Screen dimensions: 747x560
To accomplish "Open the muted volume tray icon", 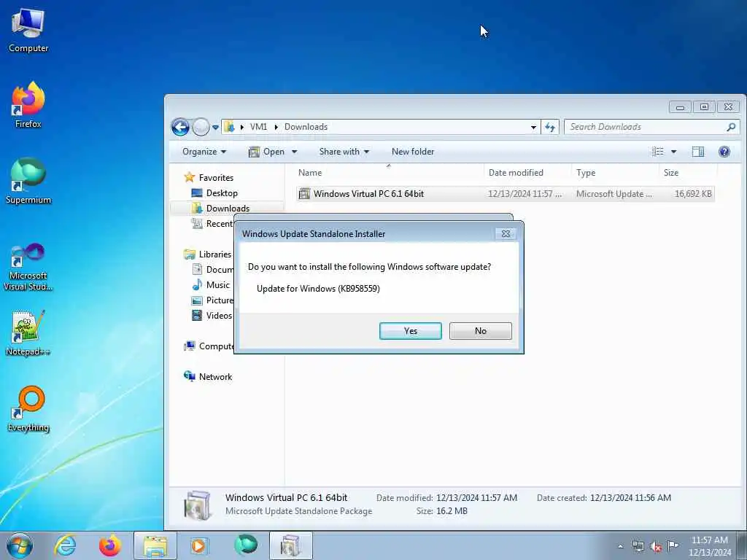I will tap(656, 546).
